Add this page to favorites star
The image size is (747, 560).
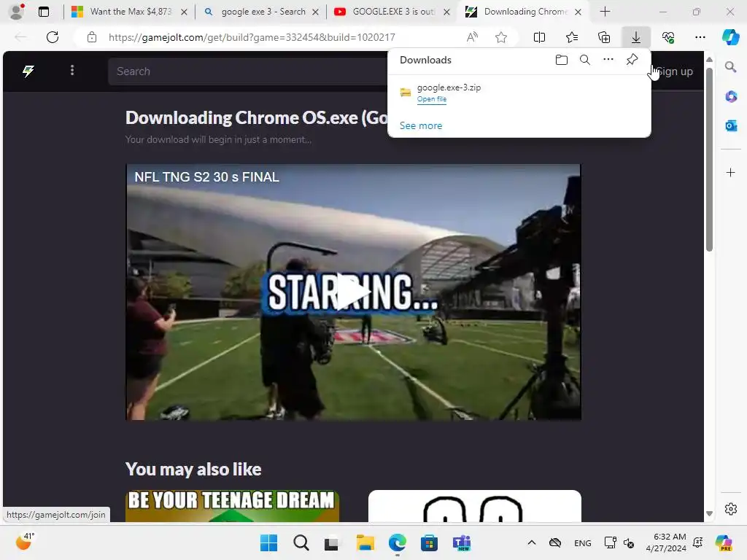(500, 37)
